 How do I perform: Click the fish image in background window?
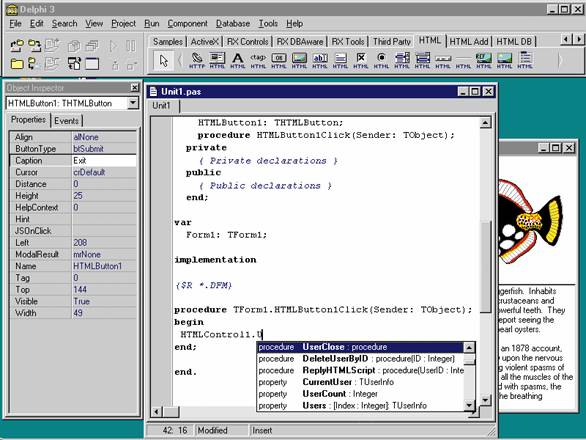[x=531, y=222]
